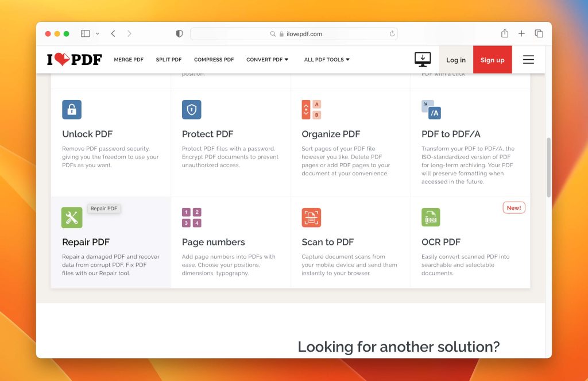Screen dimensions: 588x381
Task: Go forward with Safari forward arrow
Action: tap(129, 33)
